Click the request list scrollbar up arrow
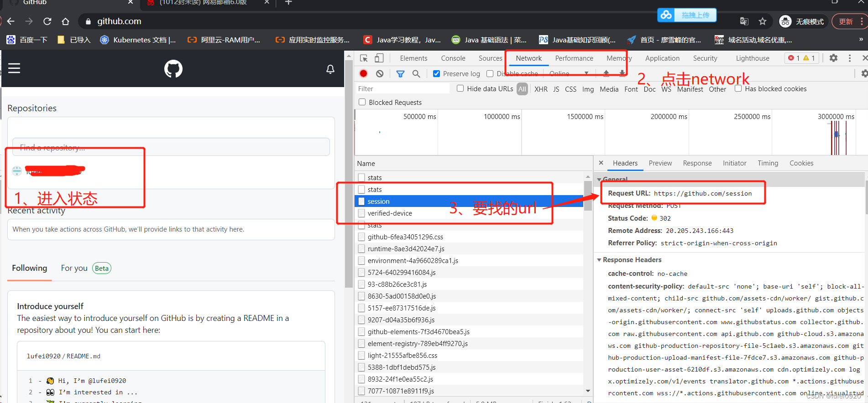This screenshot has height=403, width=868. tap(588, 176)
